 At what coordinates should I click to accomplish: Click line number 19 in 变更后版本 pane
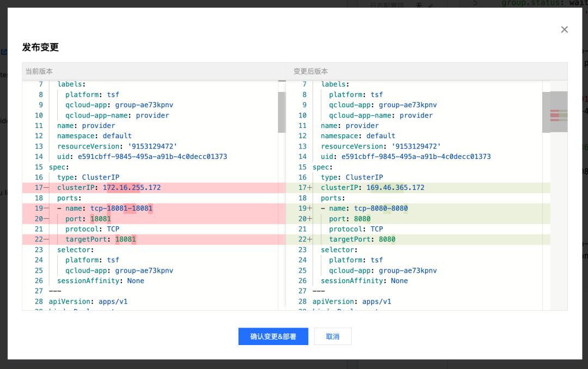tap(302, 208)
